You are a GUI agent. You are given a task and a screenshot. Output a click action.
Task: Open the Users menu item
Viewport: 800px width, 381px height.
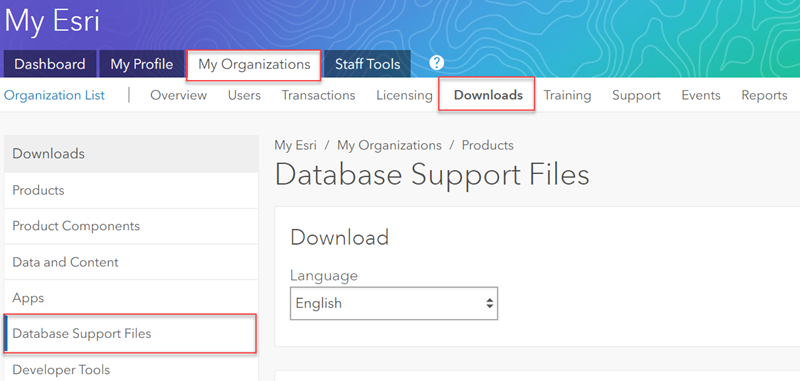coord(244,95)
